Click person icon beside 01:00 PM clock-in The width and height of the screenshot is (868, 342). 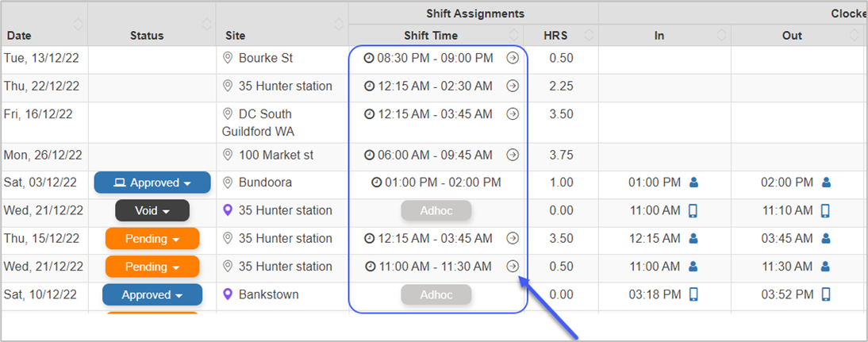[x=693, y=182]
